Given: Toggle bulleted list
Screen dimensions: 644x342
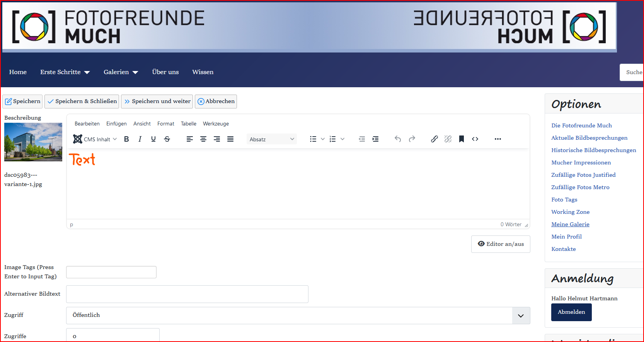Looking at the screenshot, I should pos(313,139).
